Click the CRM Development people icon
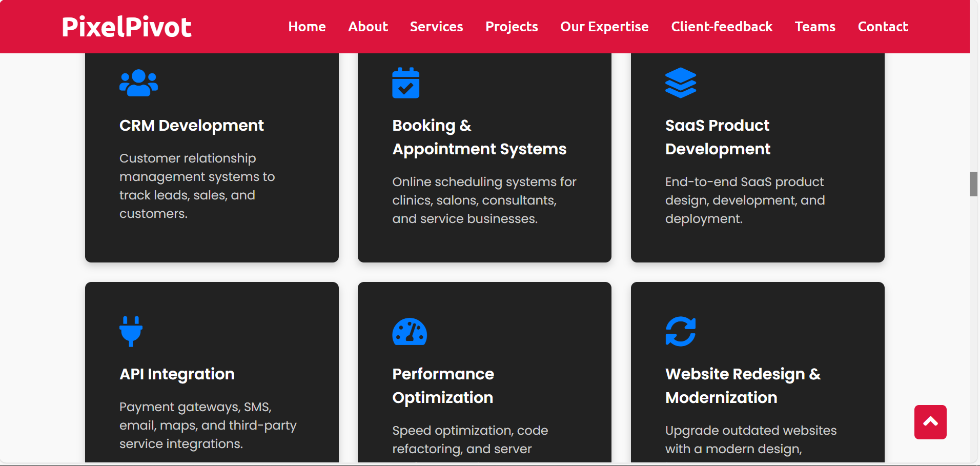980x466 pixels. [x=138, y=83]
